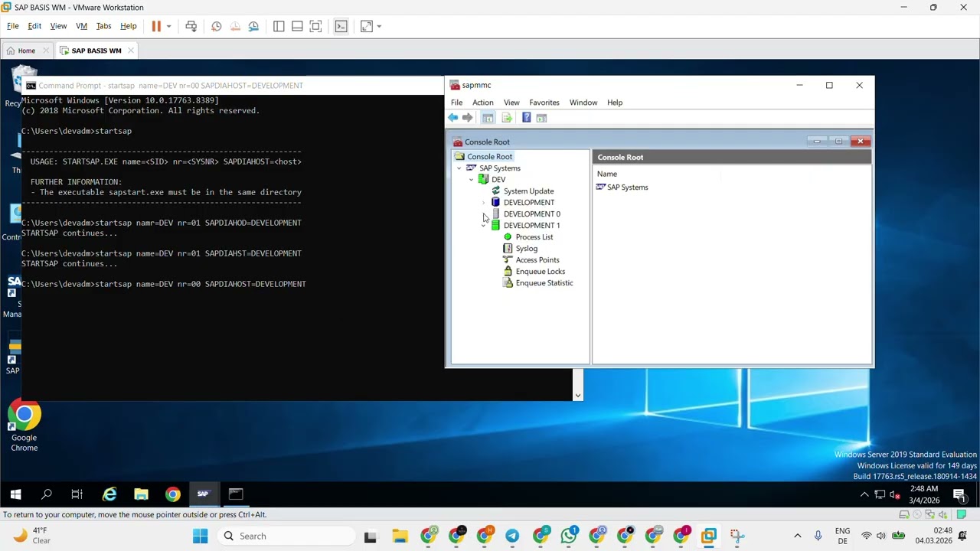Open Google Chrome desktop shortcut
Screen dimensions: 980x551
click(24, 425)
